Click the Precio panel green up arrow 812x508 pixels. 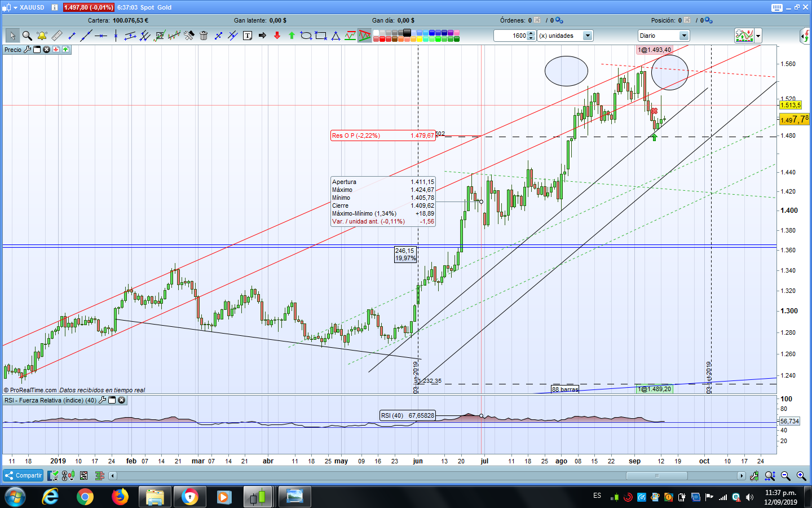(65, 50)
